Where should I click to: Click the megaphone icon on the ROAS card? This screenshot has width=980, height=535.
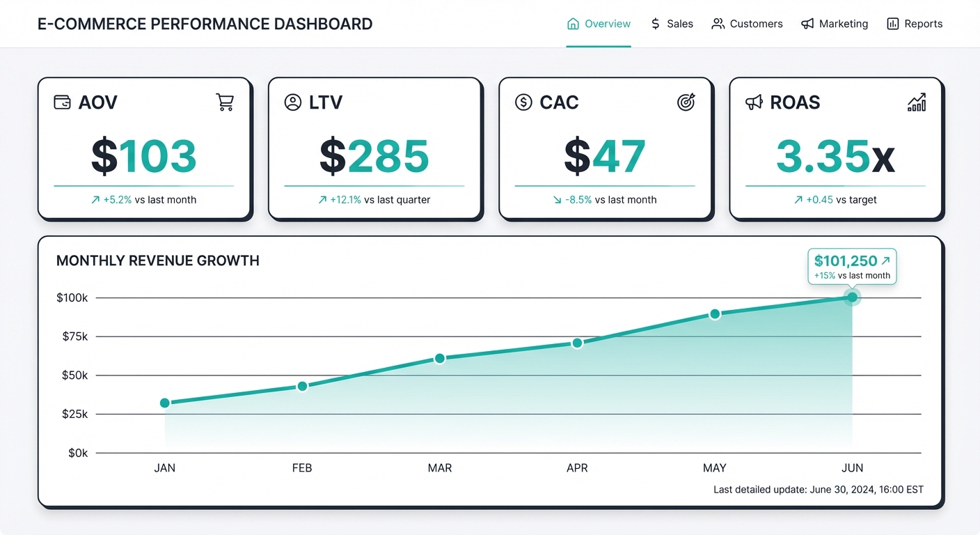click(x=754, y=102)
